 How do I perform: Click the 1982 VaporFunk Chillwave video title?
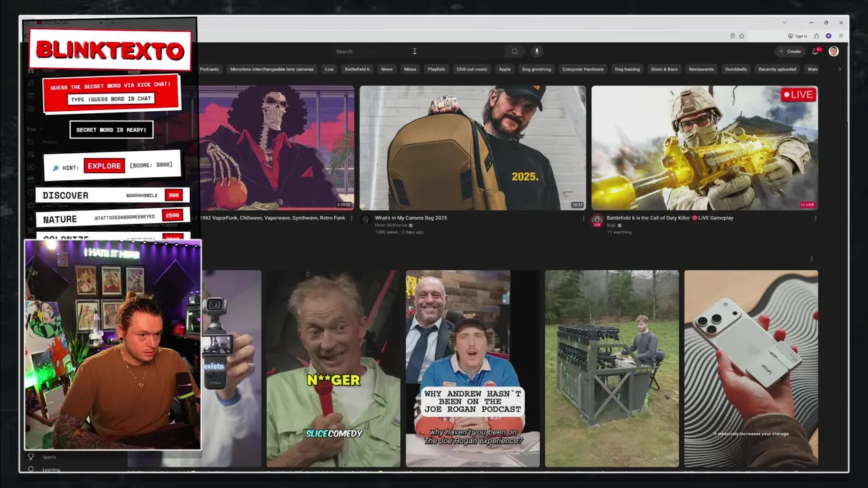point(271,218)
